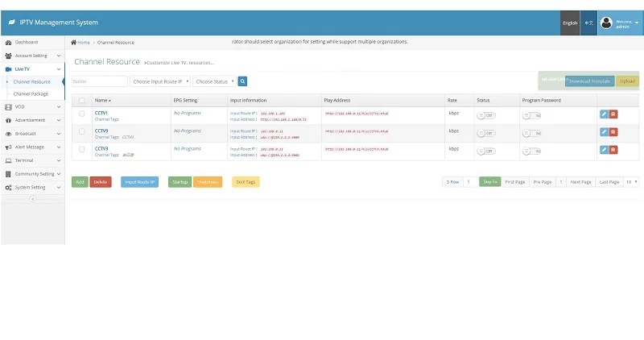Click the blue Input Route IP button
This screenshot has width=644, height=340.
click(139, 182)
